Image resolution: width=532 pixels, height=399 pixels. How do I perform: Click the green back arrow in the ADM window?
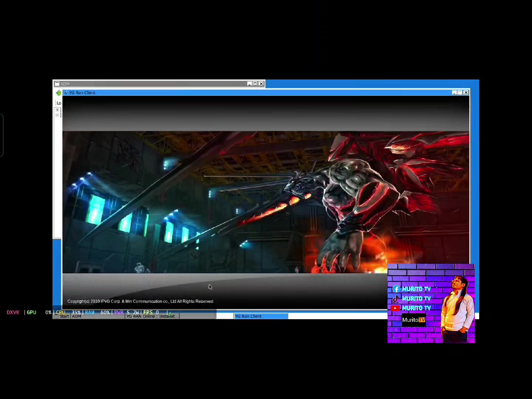pyautogui.click(x=58, y=93)
